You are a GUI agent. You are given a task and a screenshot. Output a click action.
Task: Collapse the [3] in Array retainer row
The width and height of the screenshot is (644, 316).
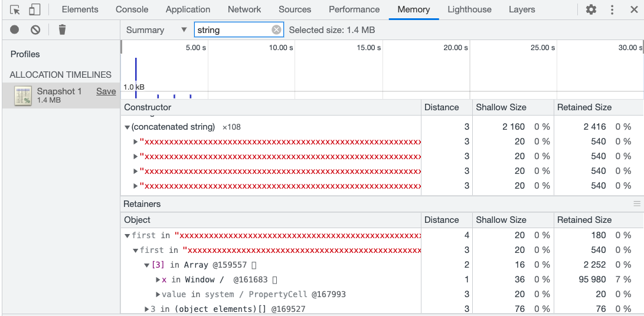coord(147,265)
